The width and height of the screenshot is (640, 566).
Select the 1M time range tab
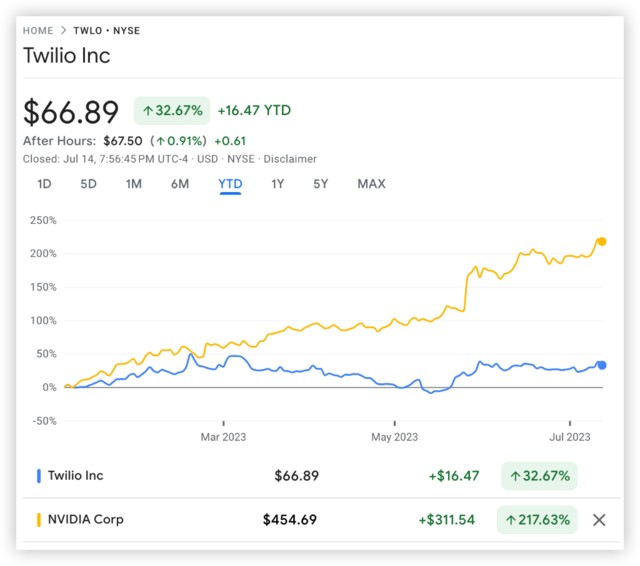point(134,184)
